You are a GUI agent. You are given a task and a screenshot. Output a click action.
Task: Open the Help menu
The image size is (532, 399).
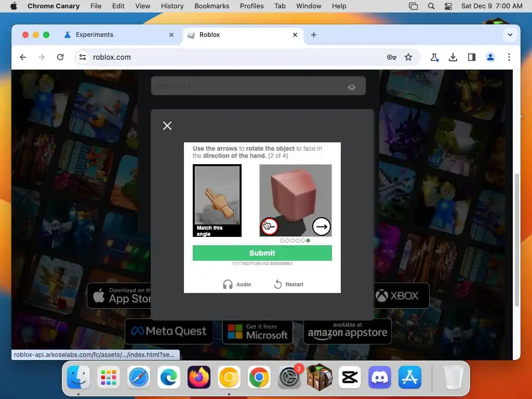point(339,6)
